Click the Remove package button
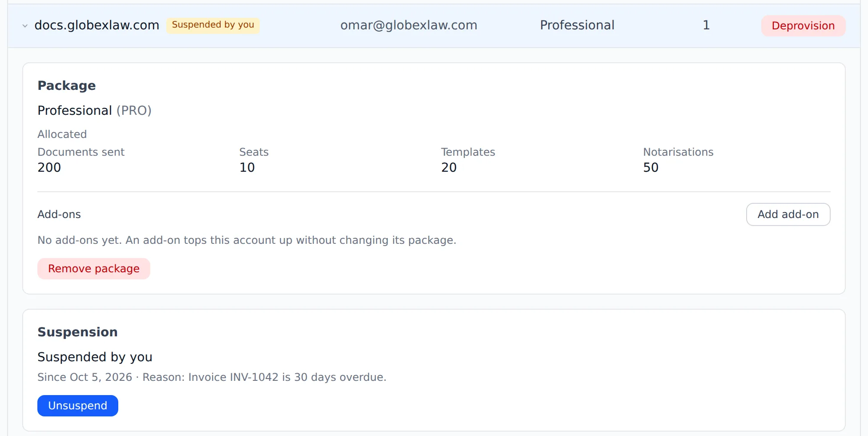 (x=94, y=269)
